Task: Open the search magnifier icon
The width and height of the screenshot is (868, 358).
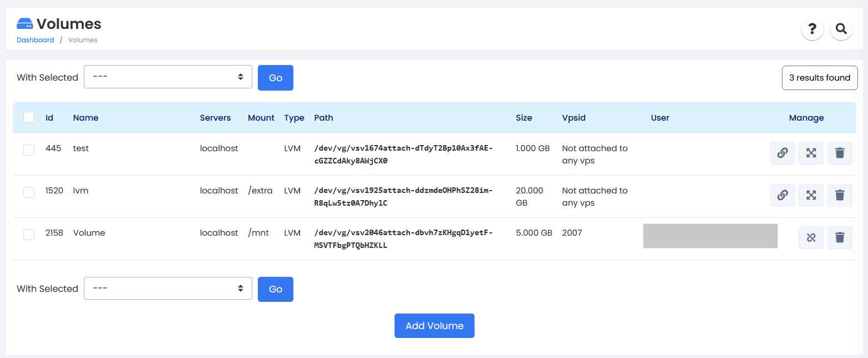Action: tap(841, 29)
